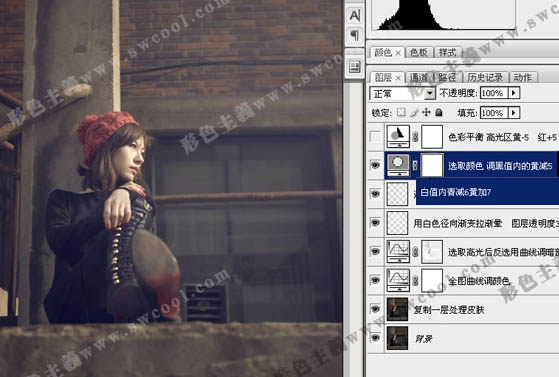Click the histogram graph in the top panel

[x=443, y=15]
